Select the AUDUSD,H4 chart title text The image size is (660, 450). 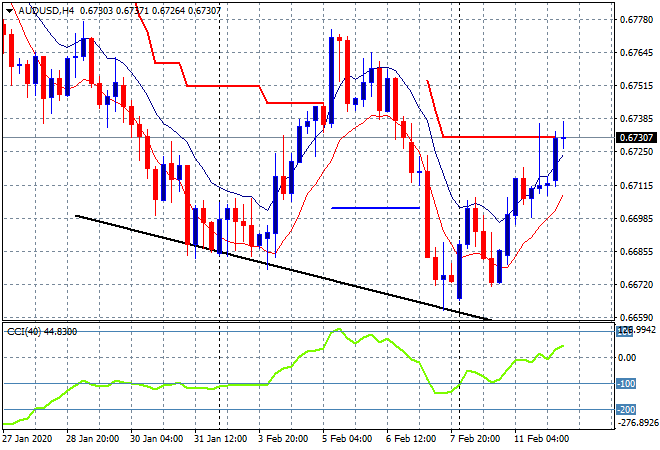tap(45, 11)
